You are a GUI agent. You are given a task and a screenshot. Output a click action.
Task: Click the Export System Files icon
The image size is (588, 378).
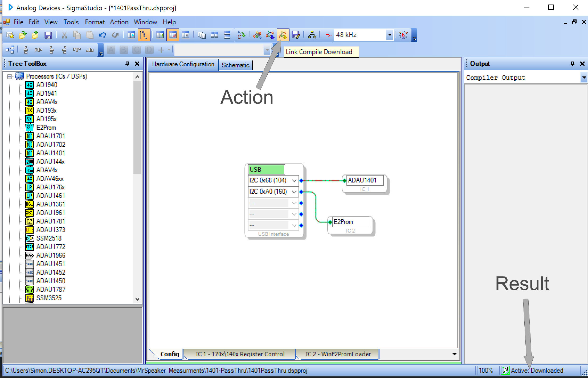296,35
